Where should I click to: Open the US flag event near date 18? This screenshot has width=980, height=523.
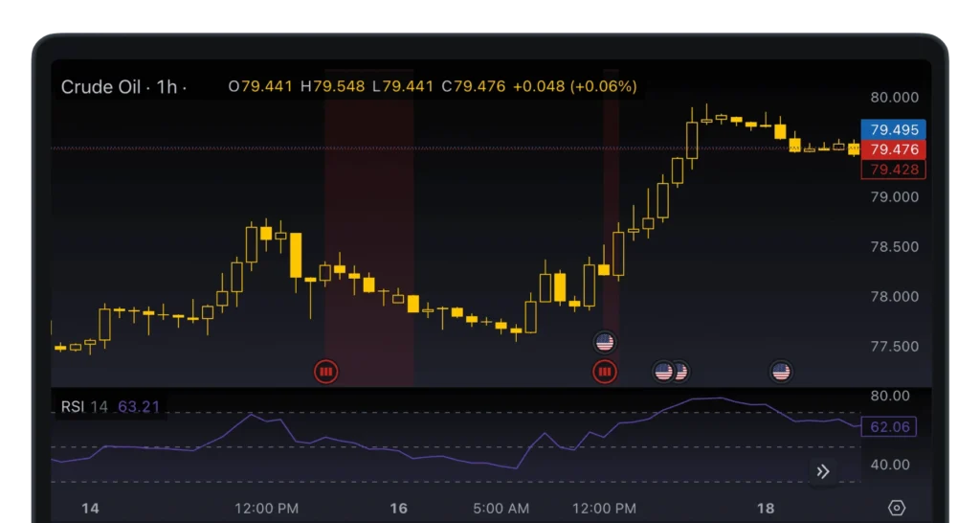coord(781,373)
